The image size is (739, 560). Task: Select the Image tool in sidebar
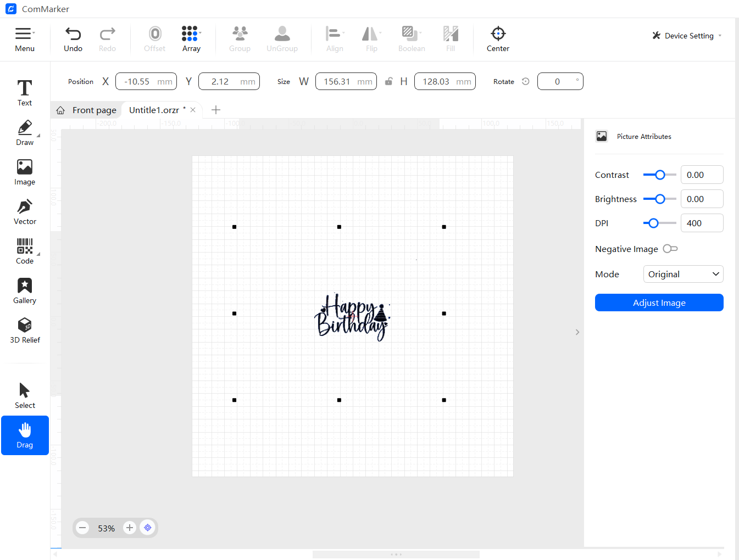[x=24, y=171]
